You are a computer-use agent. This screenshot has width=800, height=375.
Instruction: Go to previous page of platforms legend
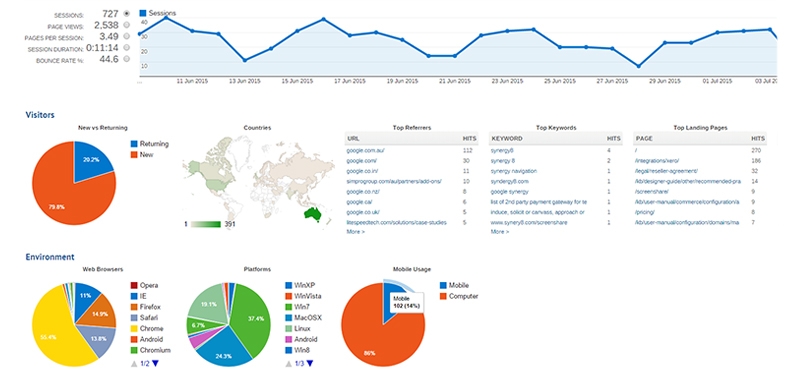(289, 363)
